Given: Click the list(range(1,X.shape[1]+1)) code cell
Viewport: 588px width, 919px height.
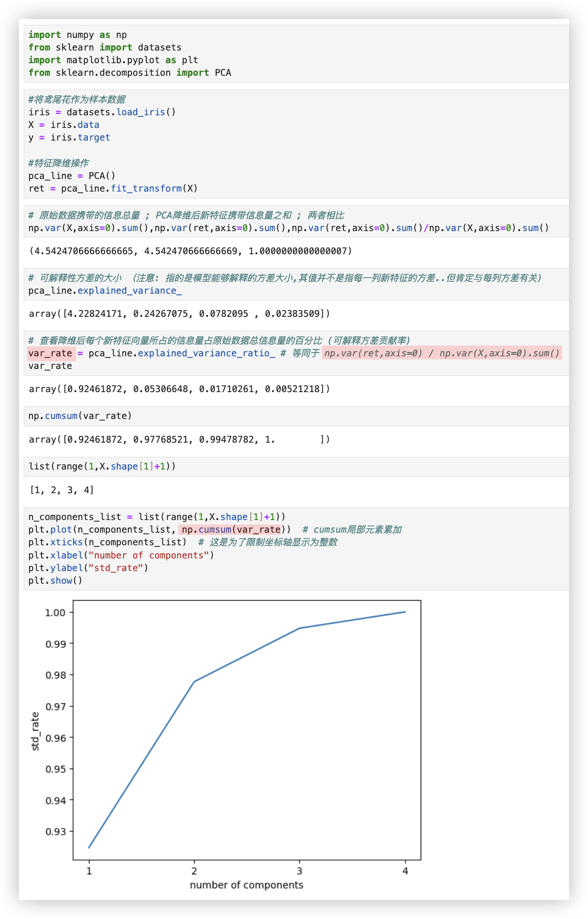Looking at the screenshot, I should 102,466.
